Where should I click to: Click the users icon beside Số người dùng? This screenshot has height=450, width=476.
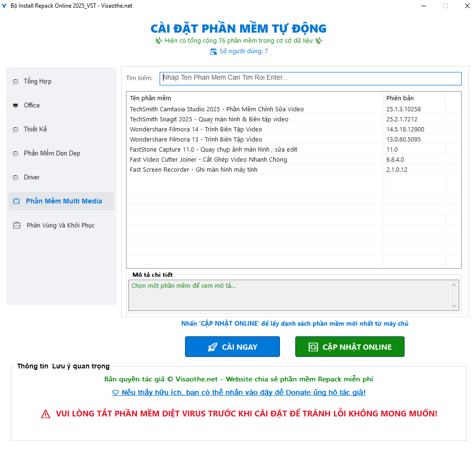[213, 51]
